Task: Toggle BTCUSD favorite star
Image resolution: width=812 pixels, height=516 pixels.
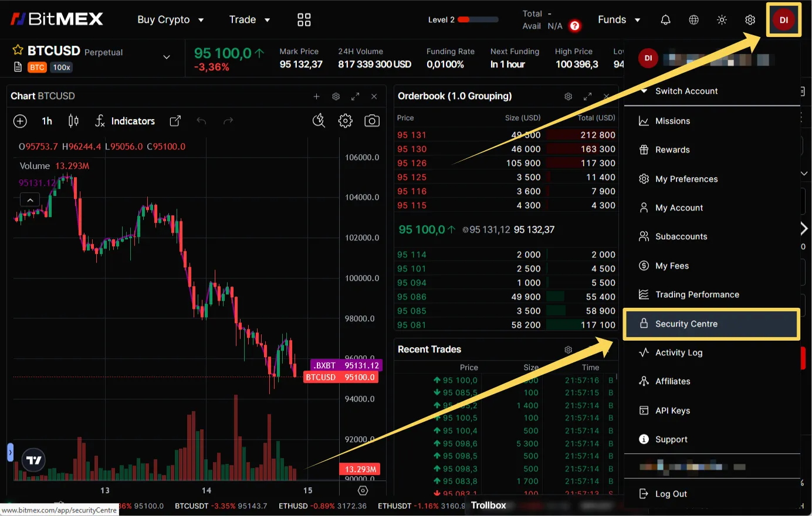Action: pyautogui.click(x=18, y=50)
